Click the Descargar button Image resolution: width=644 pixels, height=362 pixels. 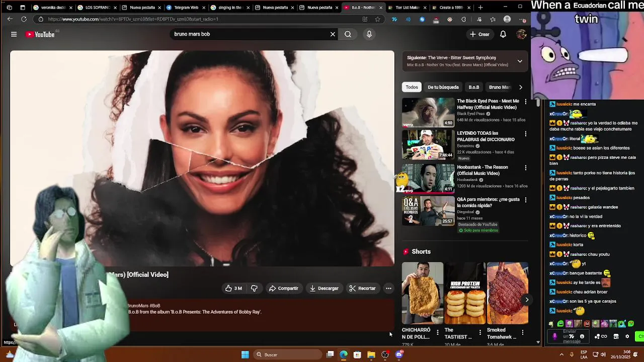pyautogui.click(x=324, y=288)
